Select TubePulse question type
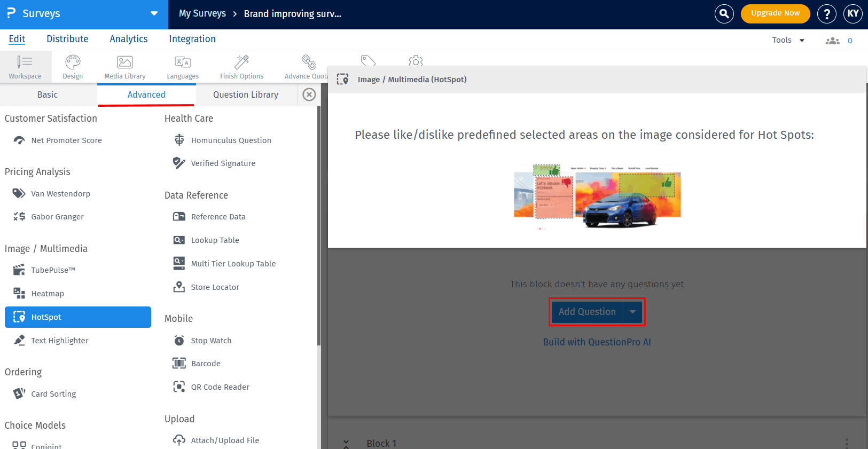Screen dimensions: 868x449 point(44,270)
